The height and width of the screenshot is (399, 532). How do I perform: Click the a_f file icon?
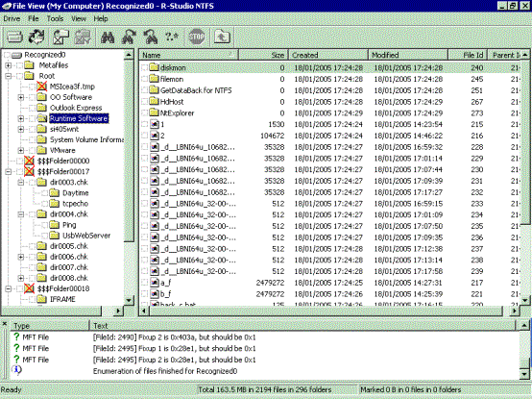155,283
